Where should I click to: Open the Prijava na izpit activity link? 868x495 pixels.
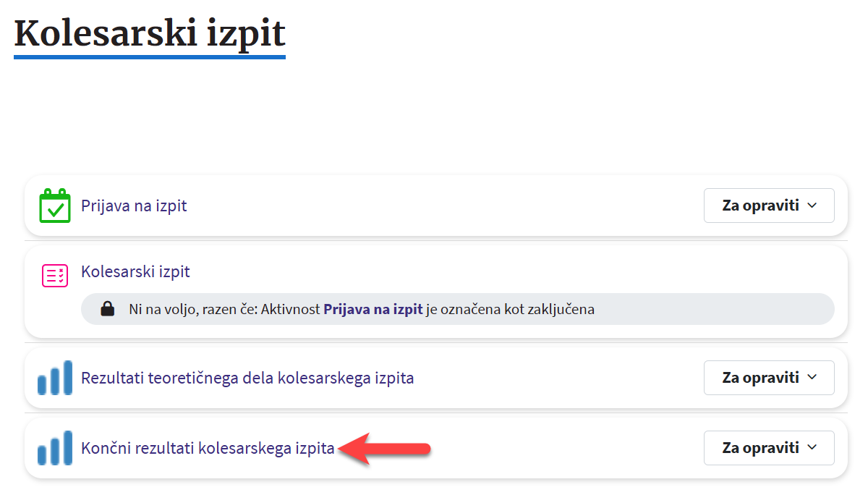(134, 206)
